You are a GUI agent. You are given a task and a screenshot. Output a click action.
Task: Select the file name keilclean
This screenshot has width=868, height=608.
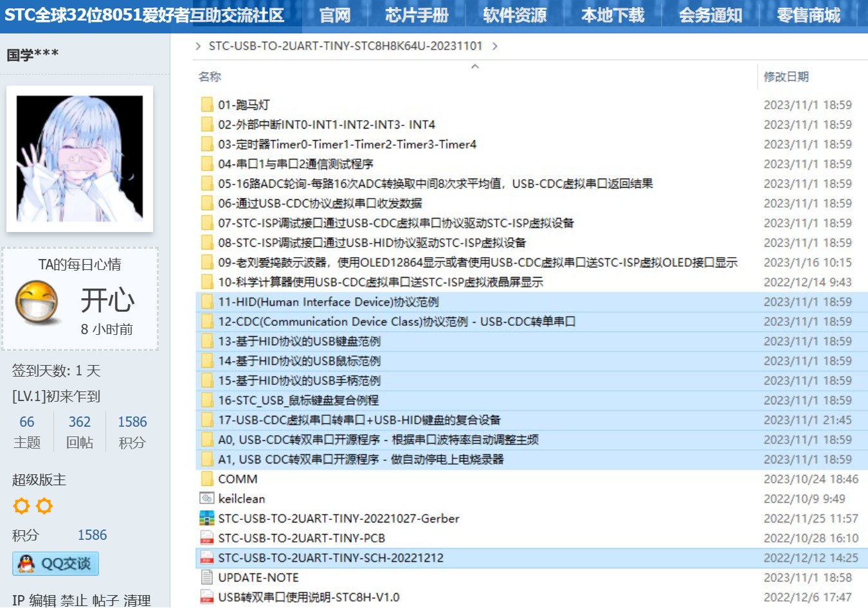coord(242,499)
